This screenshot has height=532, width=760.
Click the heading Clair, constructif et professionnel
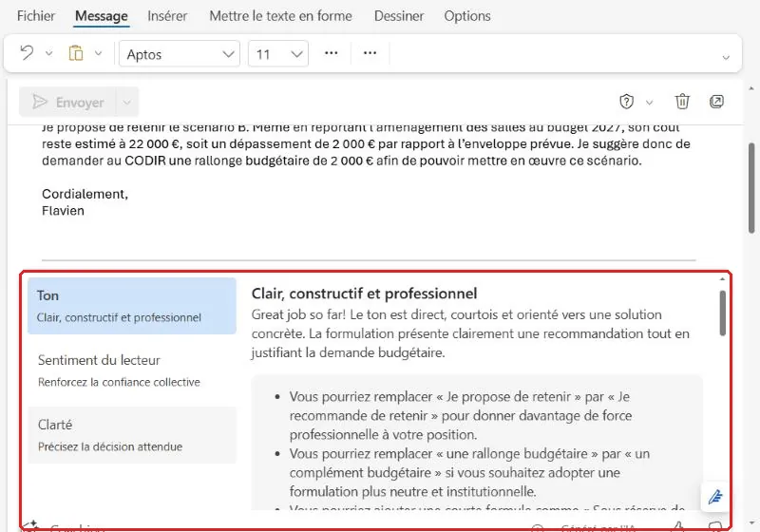364,294
